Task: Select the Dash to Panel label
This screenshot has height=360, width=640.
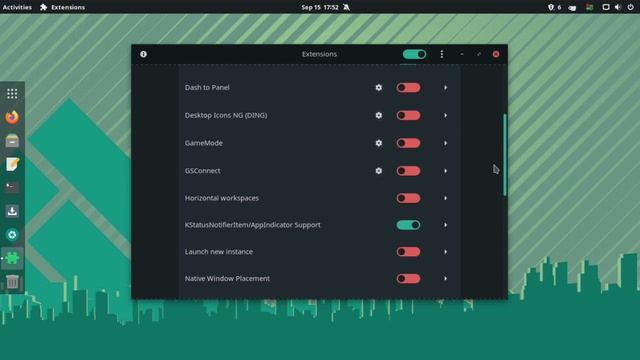Action: pos(207,87)
